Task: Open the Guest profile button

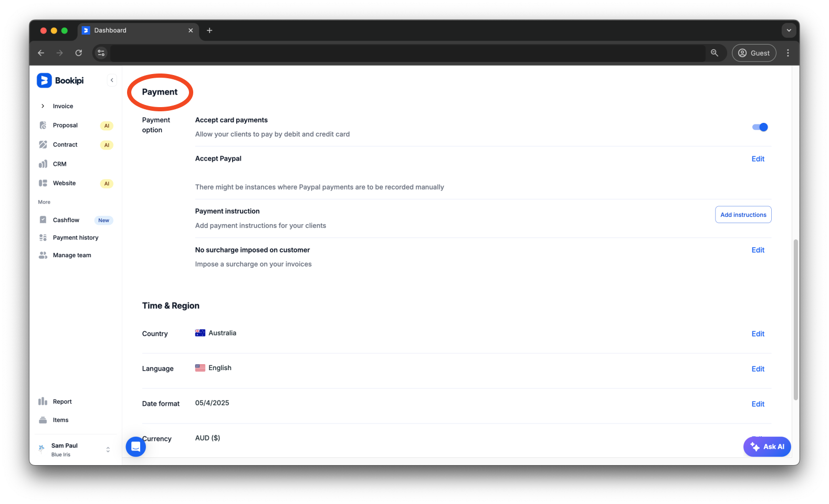Action: 754,53
